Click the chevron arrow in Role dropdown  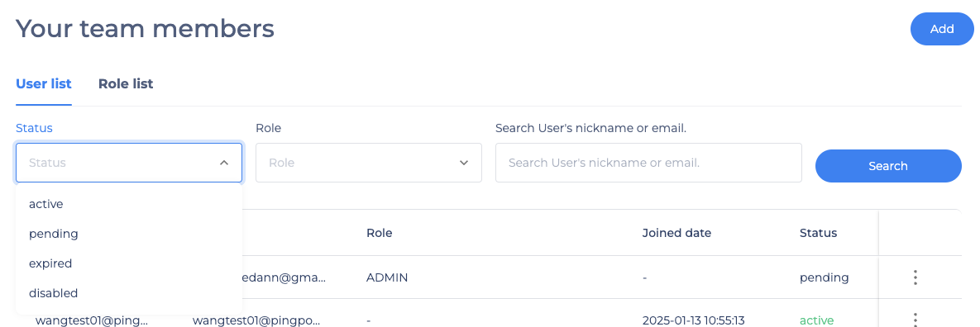pos(464,163)
